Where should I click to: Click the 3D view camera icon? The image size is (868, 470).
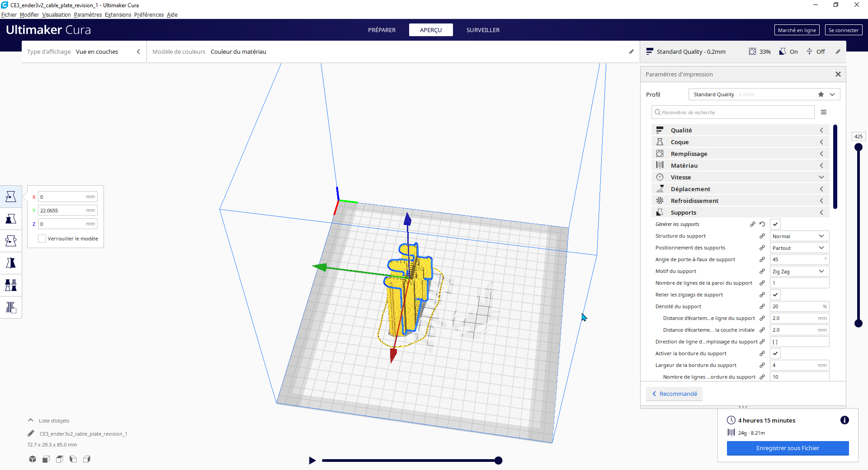click(33, 459)
